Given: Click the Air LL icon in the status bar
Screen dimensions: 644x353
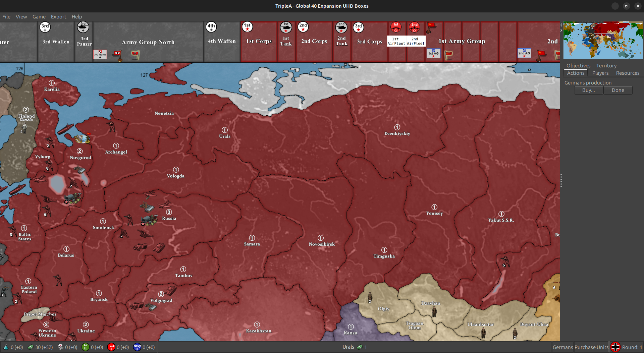Looking at the screenshot, I should coord(86,347).
